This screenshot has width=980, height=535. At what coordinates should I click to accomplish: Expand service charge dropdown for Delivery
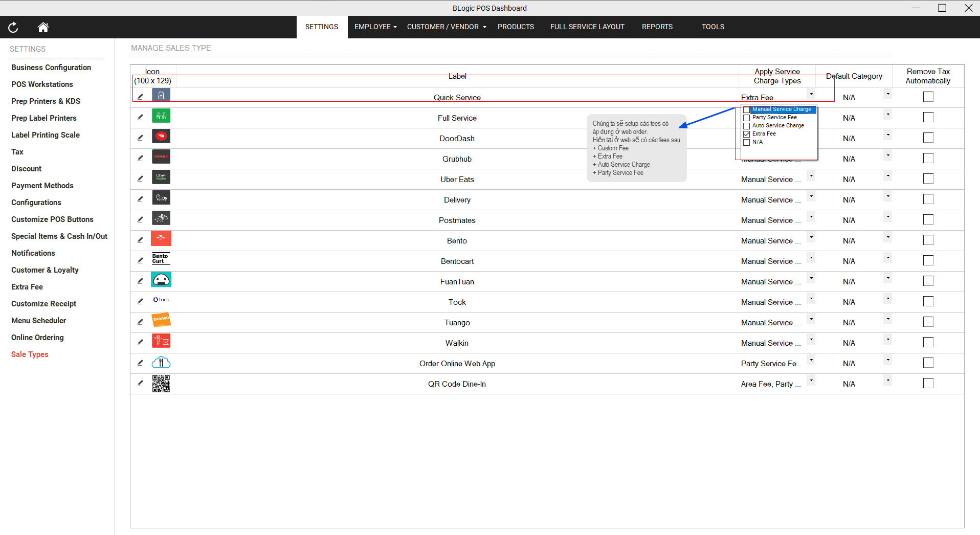811,196
